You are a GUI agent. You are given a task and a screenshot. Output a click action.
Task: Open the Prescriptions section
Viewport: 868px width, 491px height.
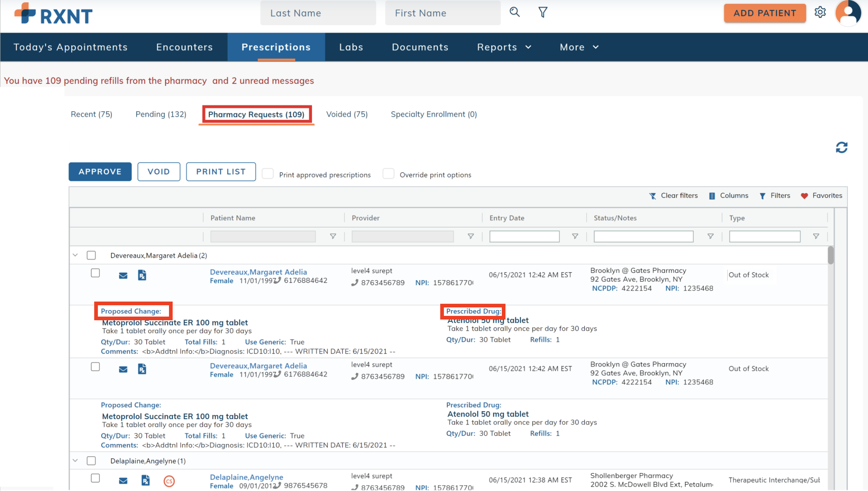[276, 47]
